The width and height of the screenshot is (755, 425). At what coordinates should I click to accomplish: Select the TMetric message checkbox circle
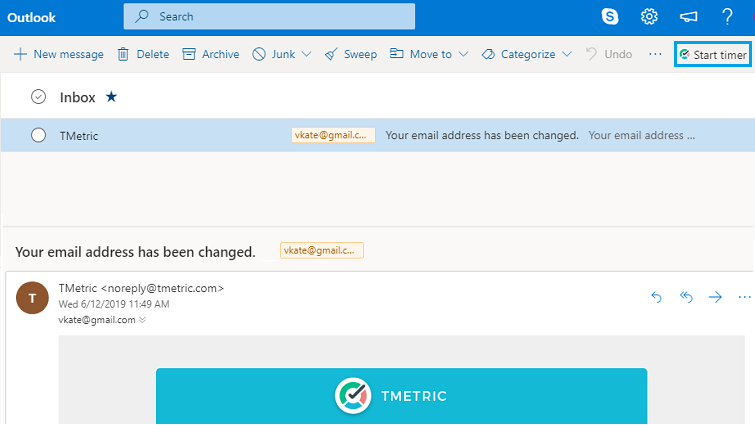tap(39, 135)
